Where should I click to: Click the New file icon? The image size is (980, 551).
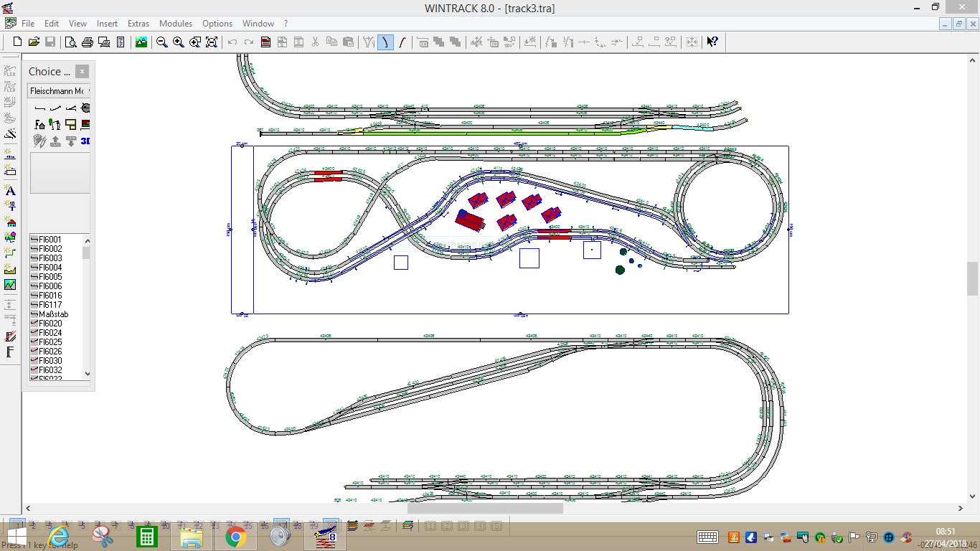pos(17,42)
